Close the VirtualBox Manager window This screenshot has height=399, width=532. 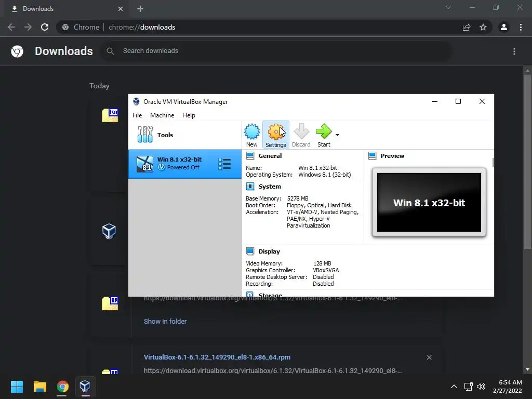pos(482,101)
